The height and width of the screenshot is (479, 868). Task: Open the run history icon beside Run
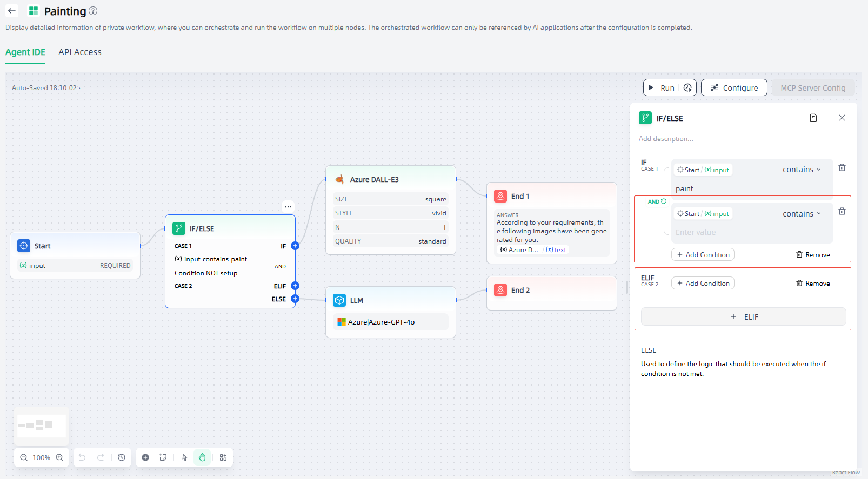687,87
